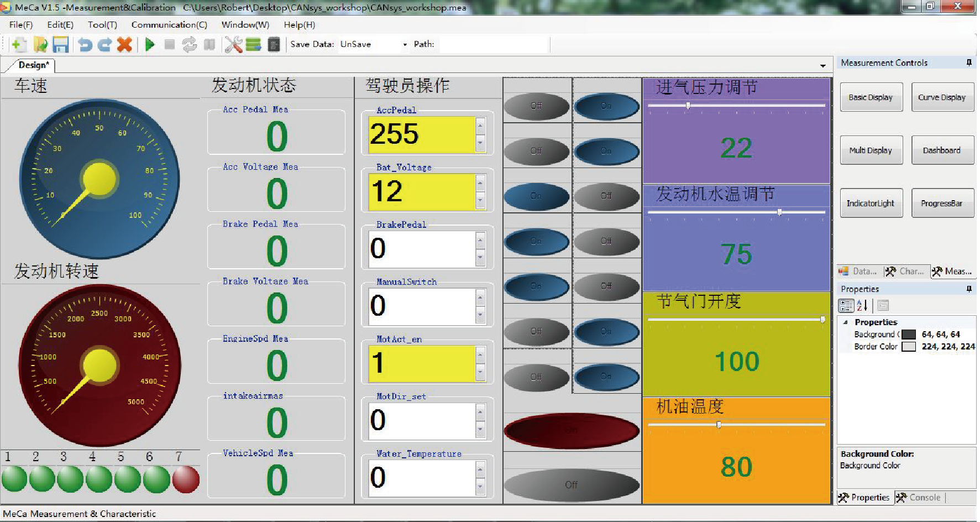Add an IndicatorLight control

871,203
